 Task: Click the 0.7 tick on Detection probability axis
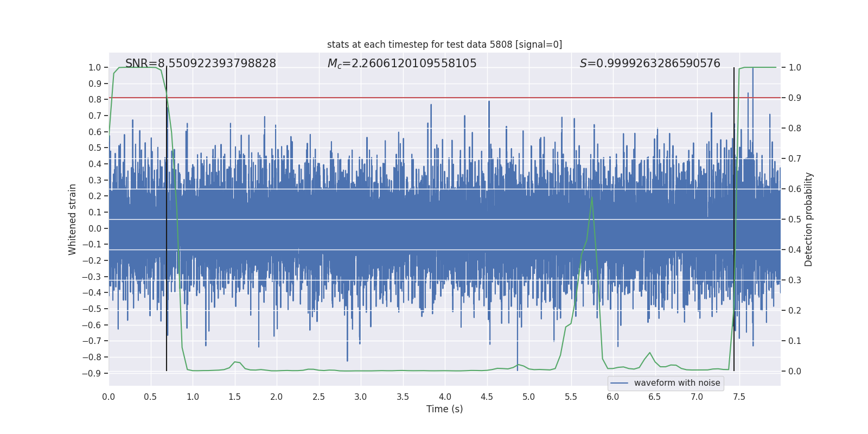pos(794,158)
